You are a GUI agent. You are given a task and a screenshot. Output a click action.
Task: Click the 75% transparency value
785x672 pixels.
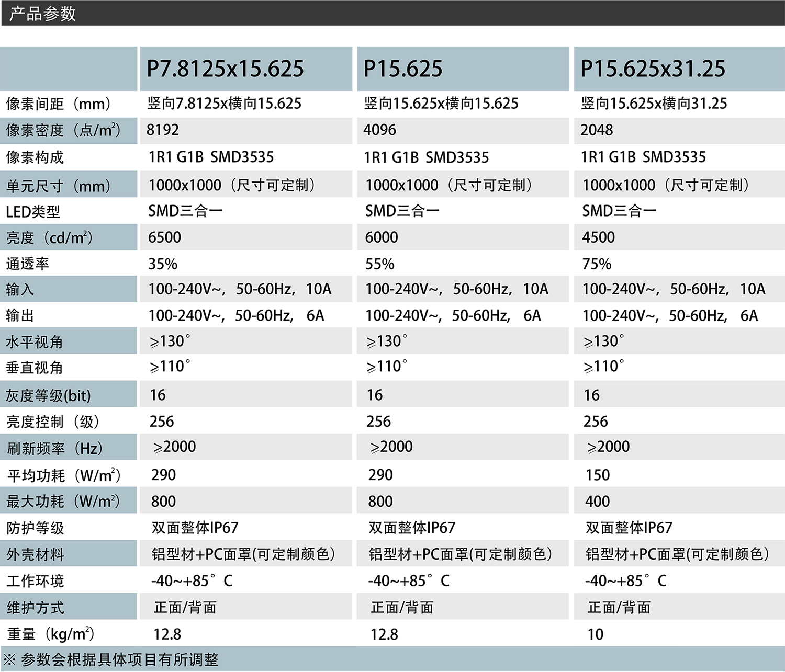597,264
